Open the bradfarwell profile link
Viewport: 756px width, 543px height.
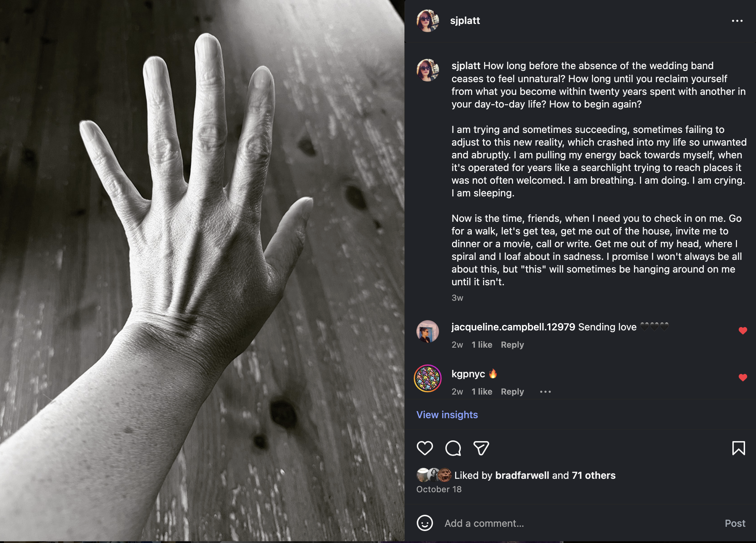522,475
